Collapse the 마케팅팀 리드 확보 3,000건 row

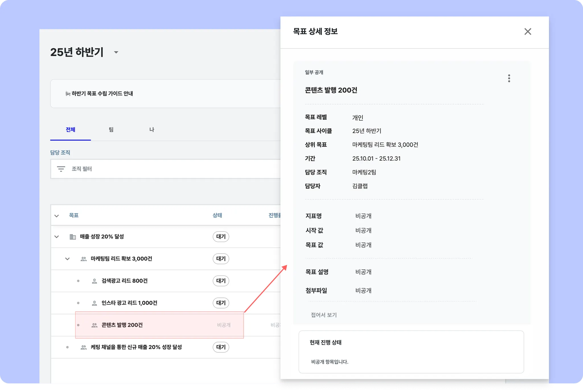(67, 259)
